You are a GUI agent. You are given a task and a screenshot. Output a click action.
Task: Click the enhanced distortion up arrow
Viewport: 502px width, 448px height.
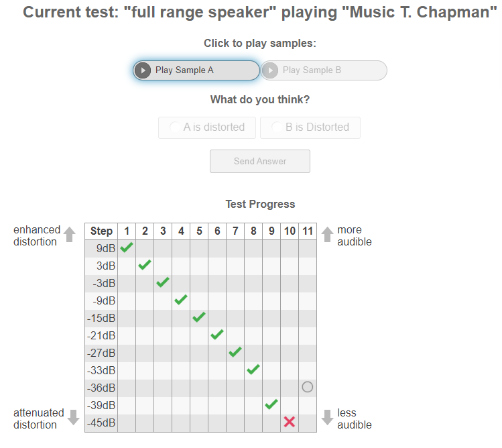(x=70, y=235)
